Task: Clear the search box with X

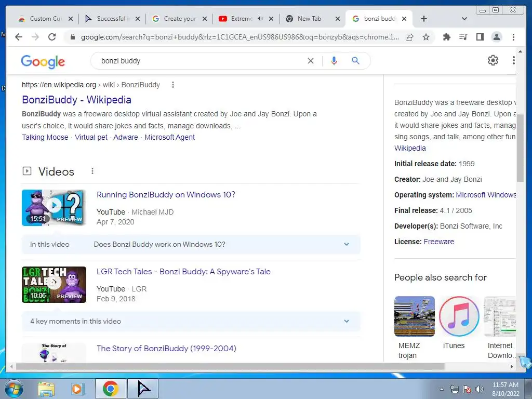Action: coord(311,61)
